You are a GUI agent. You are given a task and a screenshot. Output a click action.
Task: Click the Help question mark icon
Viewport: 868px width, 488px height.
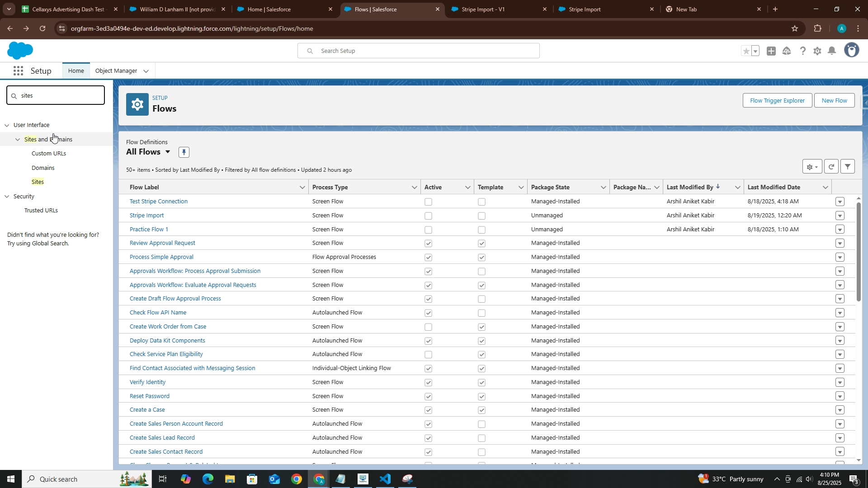pyautogui.click(x=802, y=51)
